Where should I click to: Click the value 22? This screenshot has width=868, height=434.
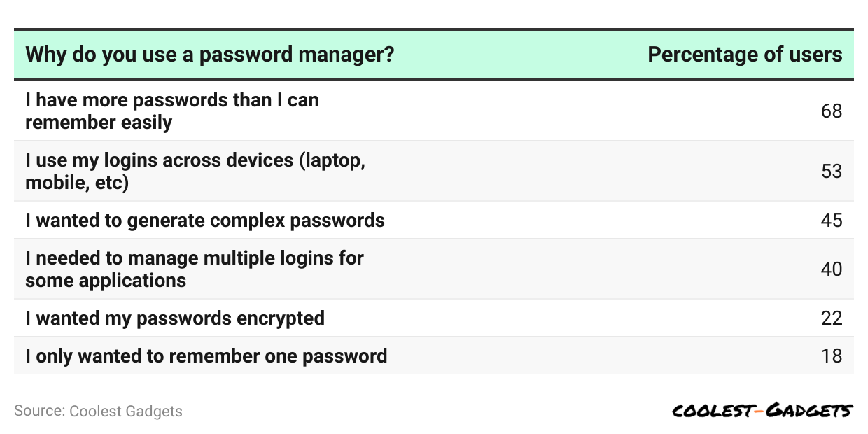832,318
